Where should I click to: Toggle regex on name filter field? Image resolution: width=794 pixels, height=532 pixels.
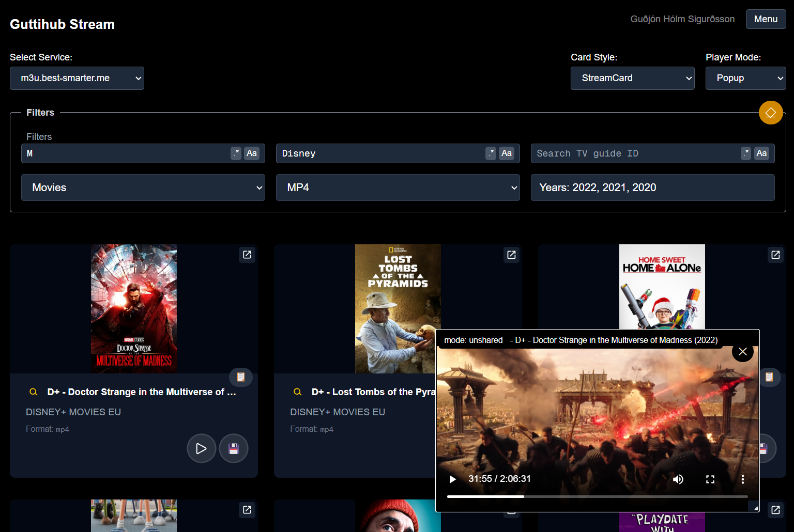click(236, 153)
